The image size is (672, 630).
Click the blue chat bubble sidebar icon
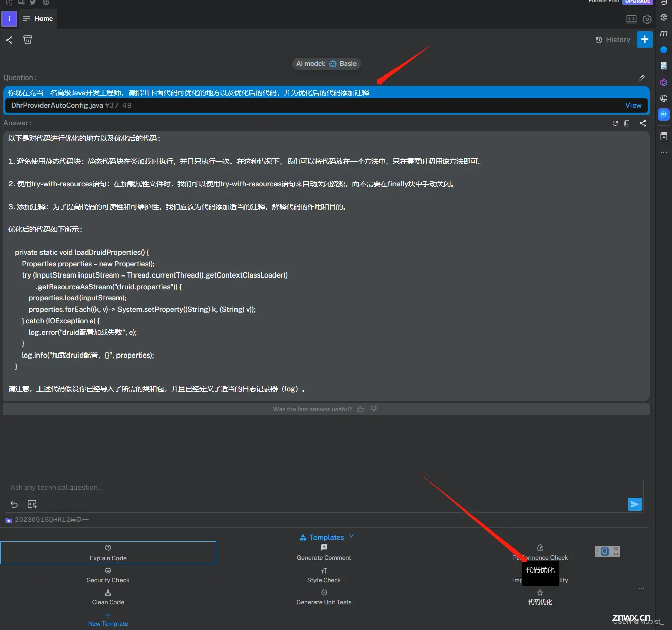coord(664,50)
